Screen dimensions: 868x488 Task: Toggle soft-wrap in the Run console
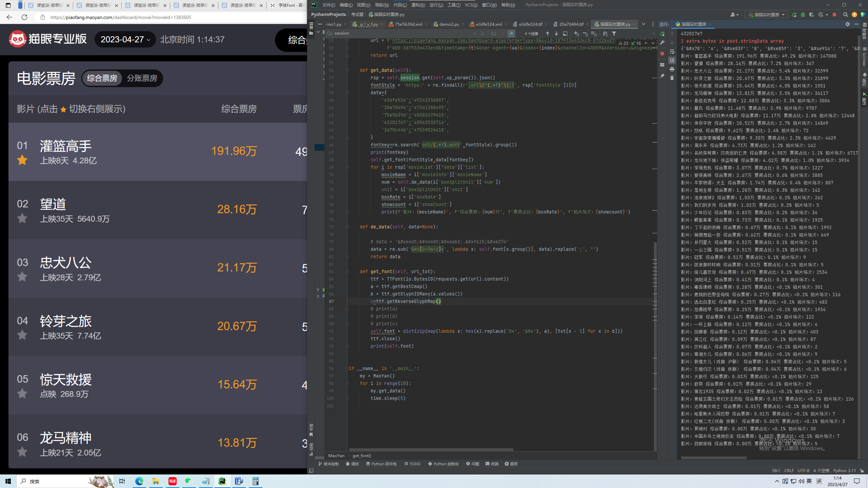(x=672, y=52)
